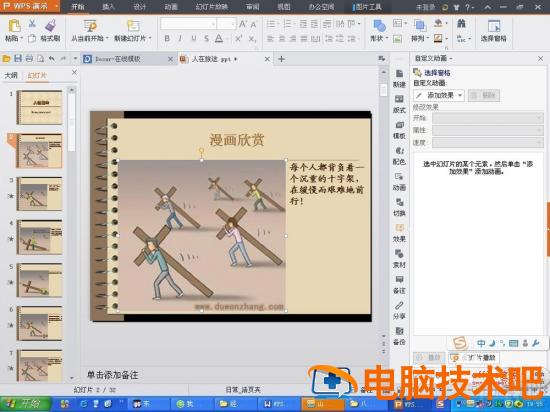Screen dimensions: 550x412
Task: Open the 速度 speed dropdown
Action: click(488, 142)
